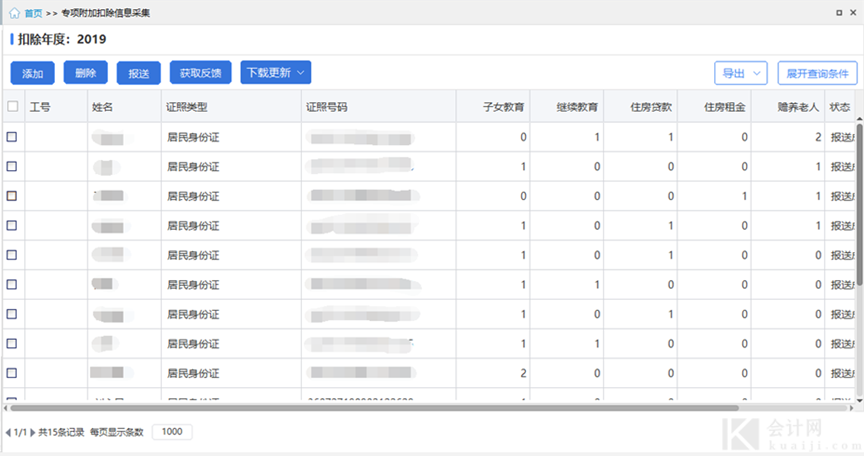This screenshot has width=864, height=456.
Task: Click the page size input field
Action: (172, 432)
